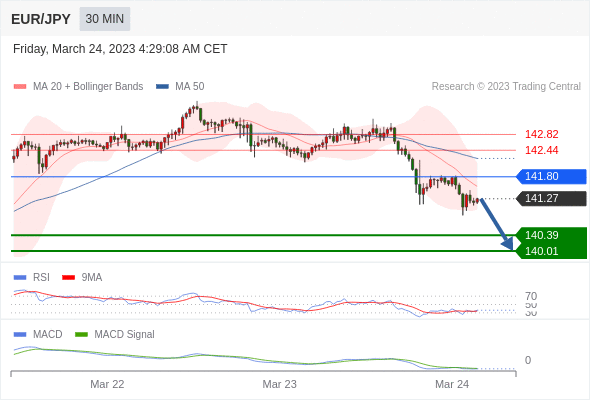Click the MA 20 + Bollinger Bands swatch
This screenshot has width=590, height=400.
[x=20, y=87]
